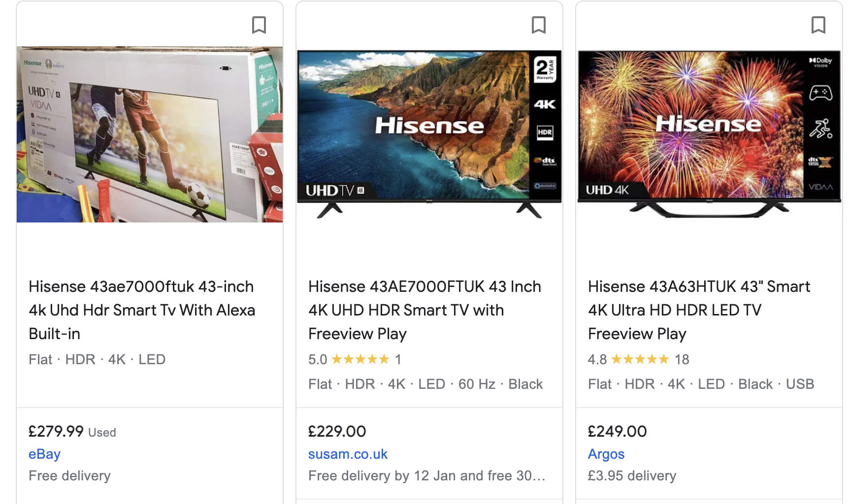Bookmark the Argos Hisense 43A63HTUK listing
849x504 pixels.
point(818,25)
